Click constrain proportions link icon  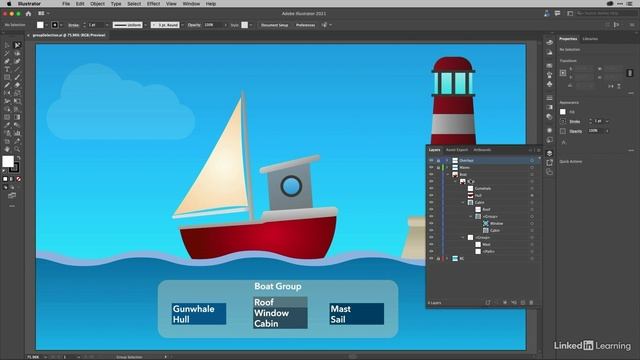(x=630, y=73)
